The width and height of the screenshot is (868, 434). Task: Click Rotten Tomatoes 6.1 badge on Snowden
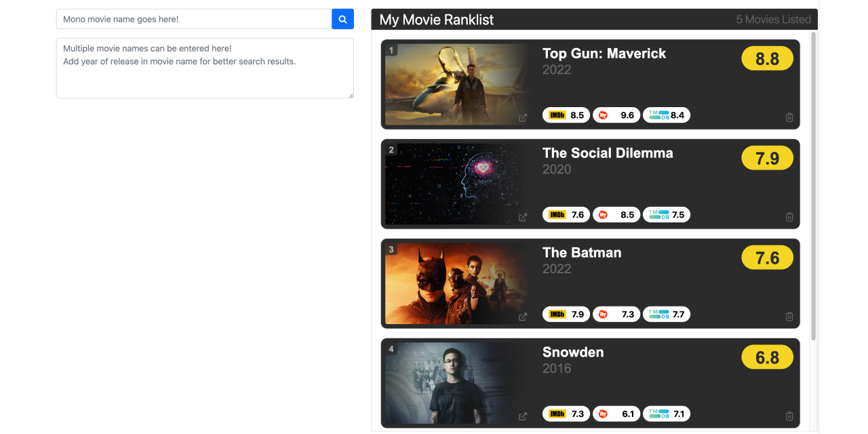click(616, 414)
